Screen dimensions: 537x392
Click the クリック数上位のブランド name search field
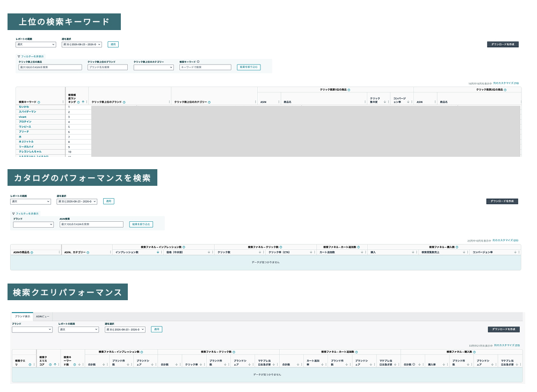107,68
